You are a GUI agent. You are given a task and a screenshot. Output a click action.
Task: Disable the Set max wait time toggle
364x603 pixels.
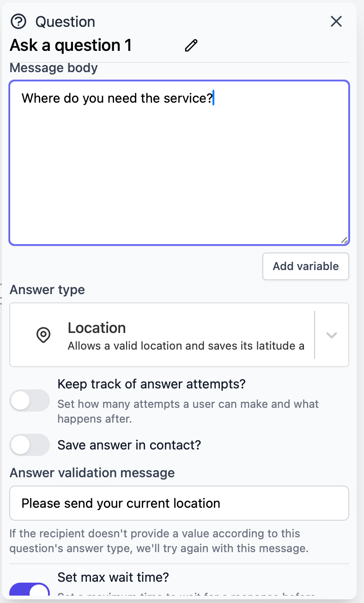(30, 594)
